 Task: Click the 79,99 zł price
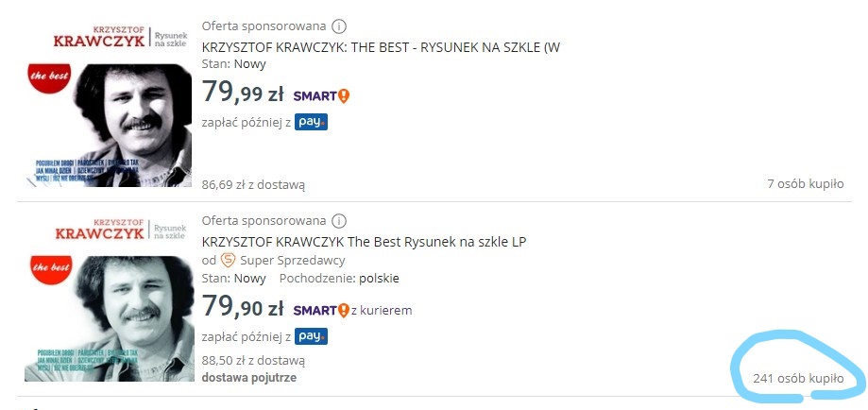point(243,94)
